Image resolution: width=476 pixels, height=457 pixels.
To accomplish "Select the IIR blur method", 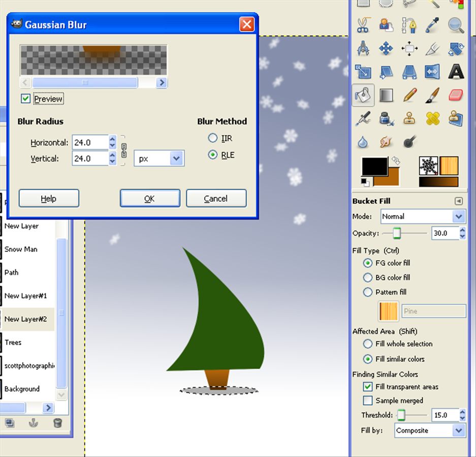I will [x=212, y=138].
